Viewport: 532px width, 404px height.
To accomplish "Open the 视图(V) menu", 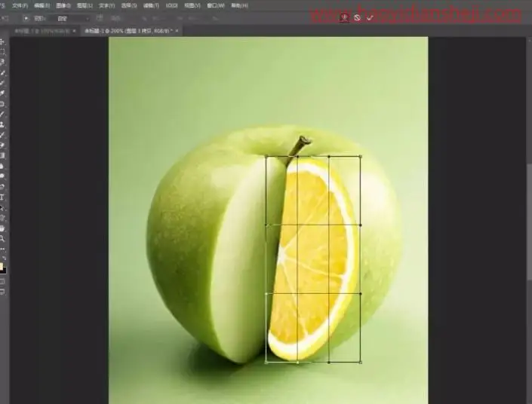I will 192,6.
